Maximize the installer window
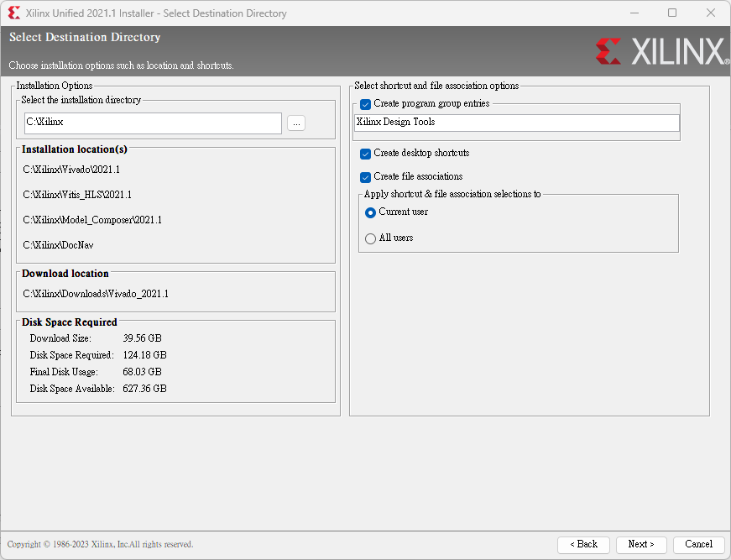731x560 pixels. 672,13
